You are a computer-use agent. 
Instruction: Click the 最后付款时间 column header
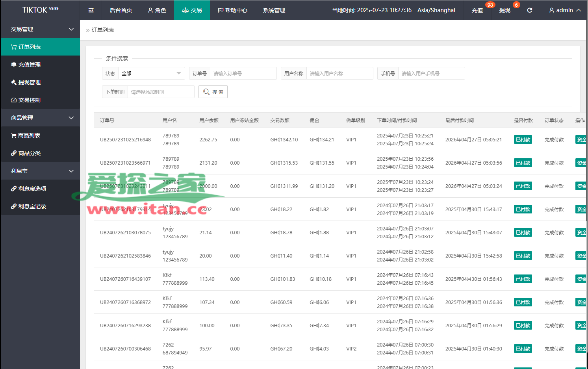point(460,120)
